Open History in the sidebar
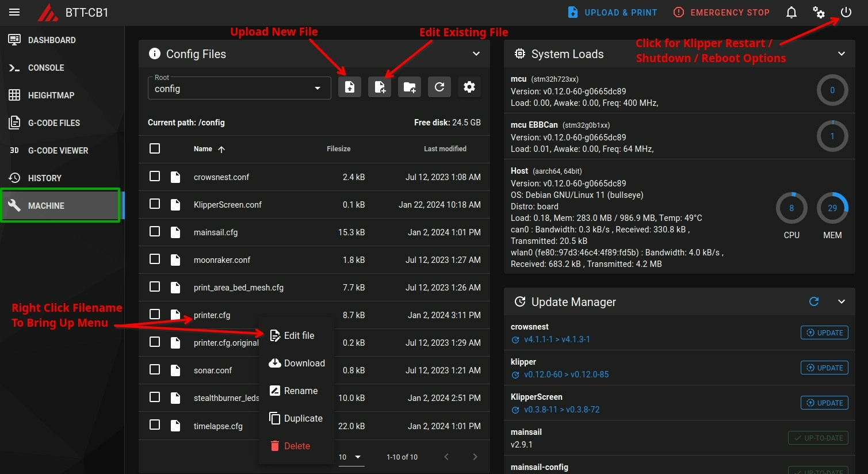Screen dimensions: 868x474 (62, 178)
